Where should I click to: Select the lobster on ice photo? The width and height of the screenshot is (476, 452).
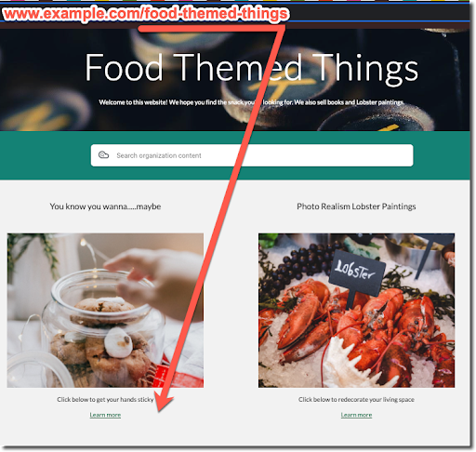coord(356,311)
